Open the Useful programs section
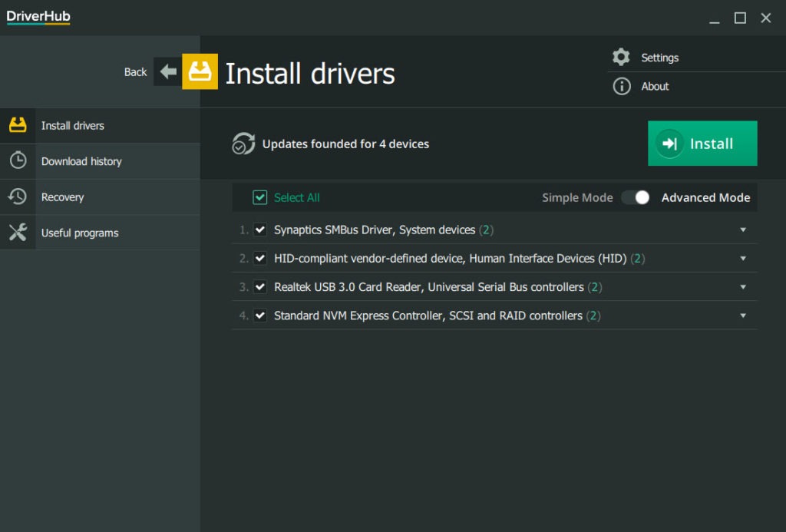Screen dimensions: 786x532 (101, 233)
